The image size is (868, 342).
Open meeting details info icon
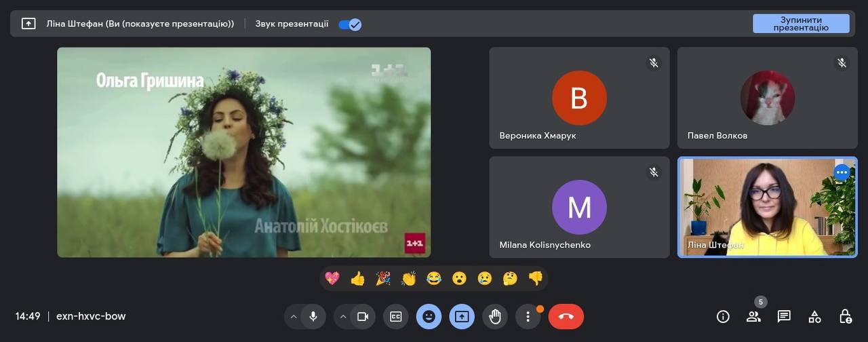point(723,316)
